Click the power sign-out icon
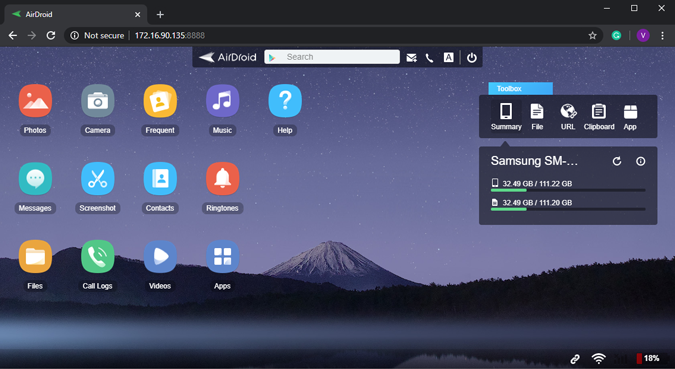Image resolution: width=675 pixels, height=369 pixels. (472, 58)
